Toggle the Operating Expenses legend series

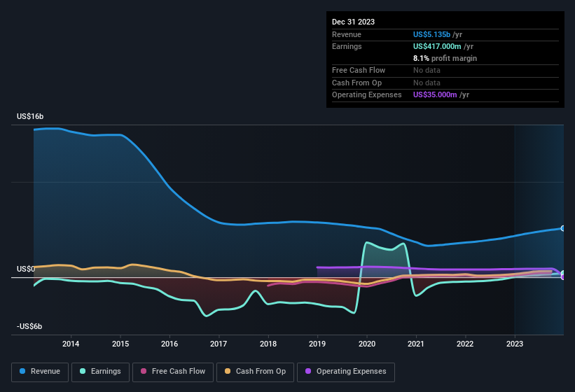pos(345,372)
